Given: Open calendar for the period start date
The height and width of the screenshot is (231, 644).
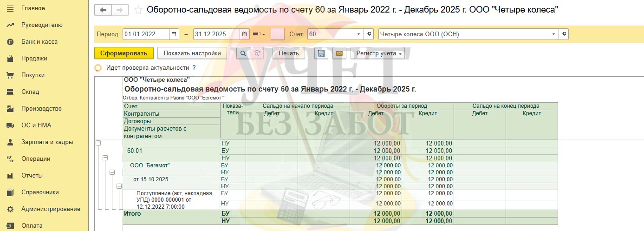Looking at the screenshot, I should [x=174, y=34].
